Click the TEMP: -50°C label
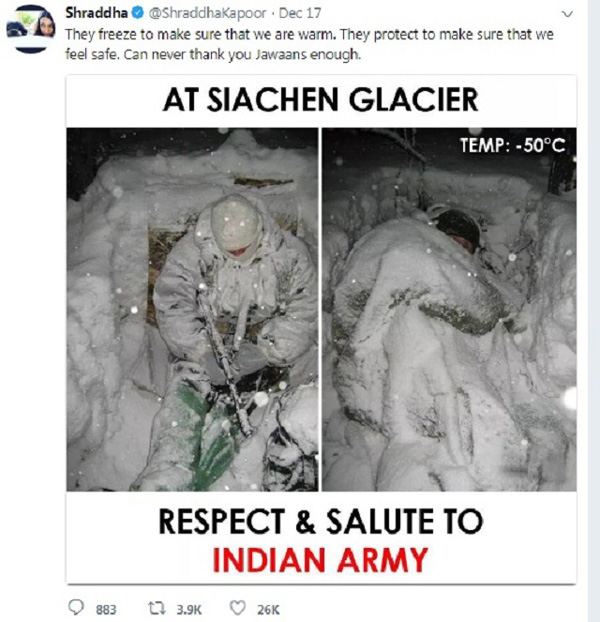Screen dimensions: 600x622 512,146
